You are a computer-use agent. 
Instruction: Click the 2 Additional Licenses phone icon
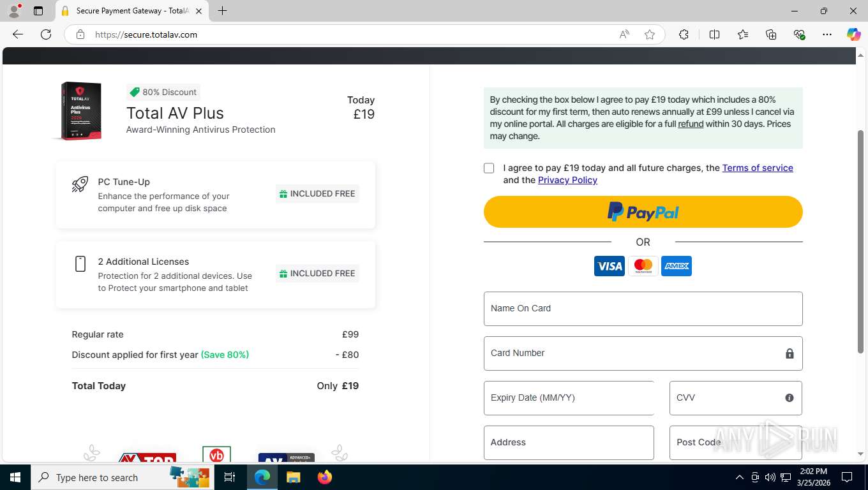click(x=80, y=264)
